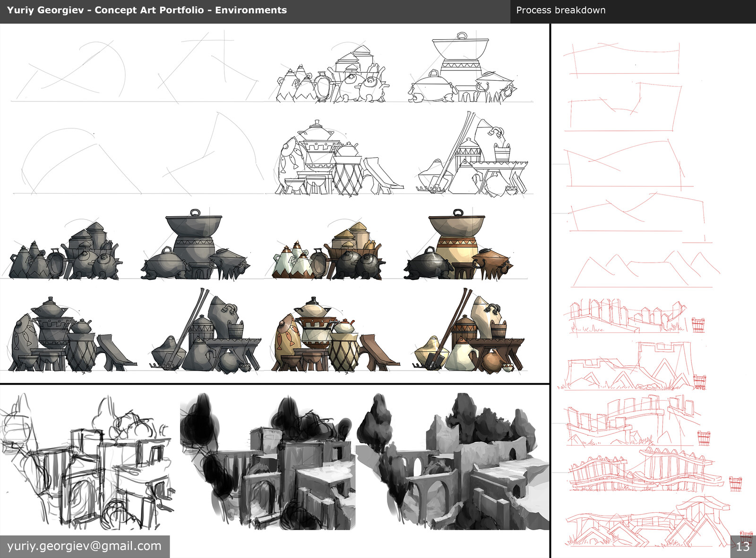Select the grayscale big bowl on vase
The width and height of the screenshot is (756, 558).
coord(195,245)
